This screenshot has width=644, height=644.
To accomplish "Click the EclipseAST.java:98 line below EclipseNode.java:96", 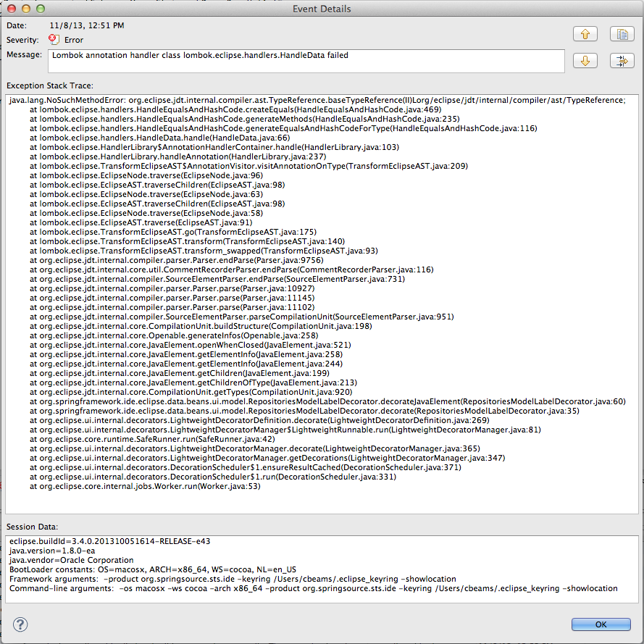I will 157,185.
